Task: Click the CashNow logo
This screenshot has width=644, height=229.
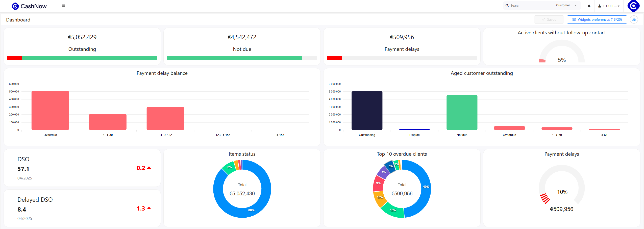Action: point(29,6)
